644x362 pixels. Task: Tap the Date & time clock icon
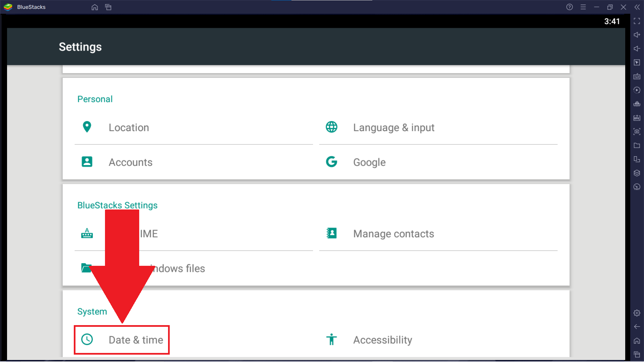click(x=87, y=340)
